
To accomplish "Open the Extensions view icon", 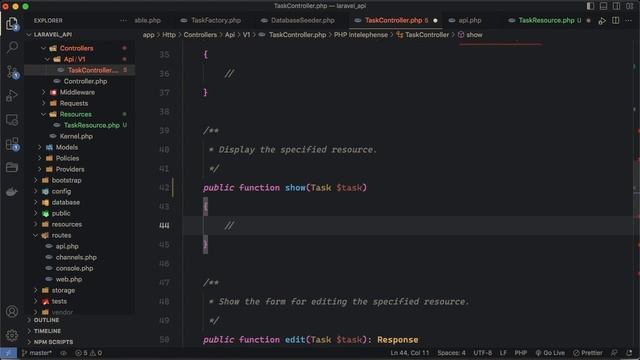I will click(12, 144).
